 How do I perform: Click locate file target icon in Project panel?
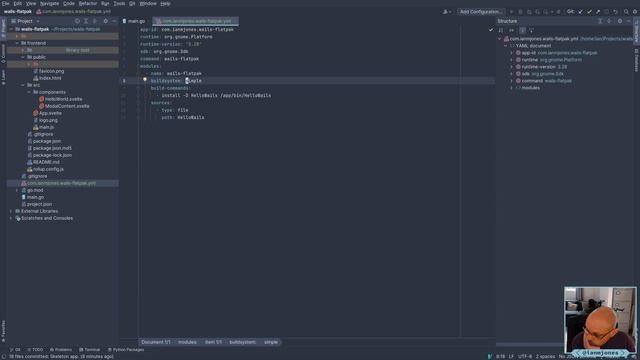[77, 21]
